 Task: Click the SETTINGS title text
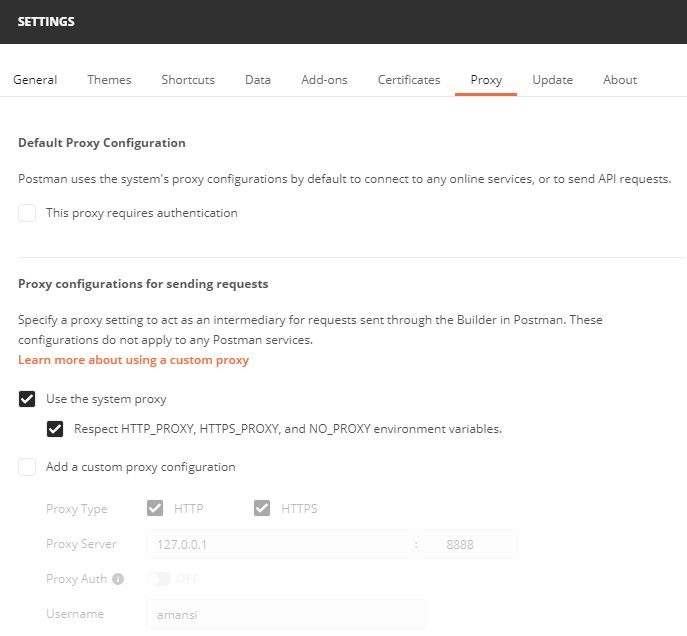click(x=46, y=21)
